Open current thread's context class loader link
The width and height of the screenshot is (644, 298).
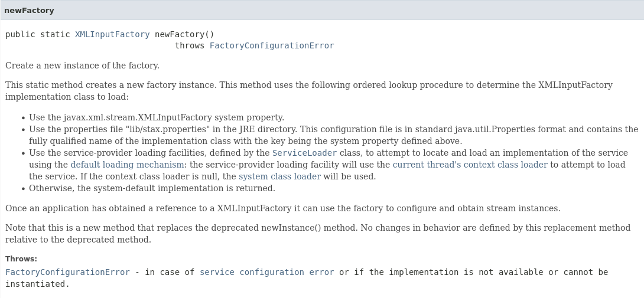pos(470,165)
